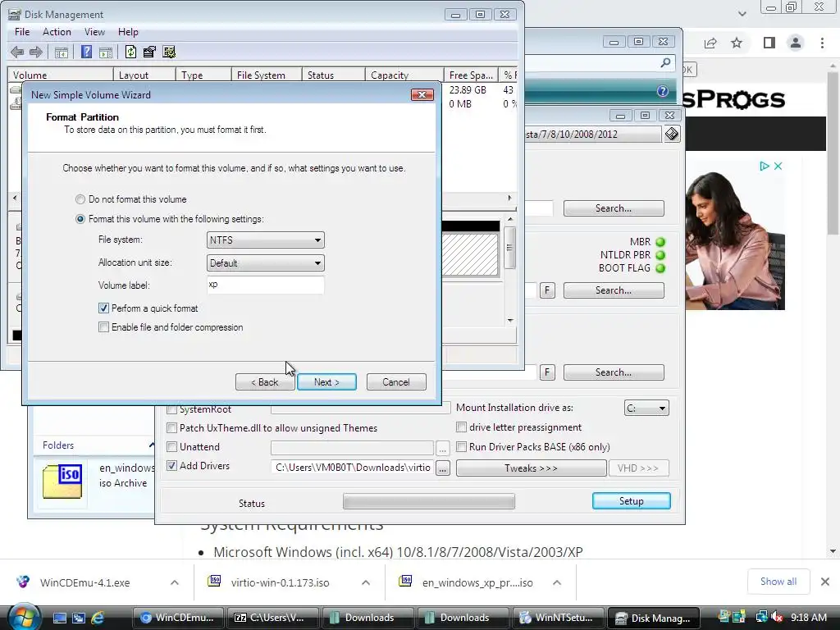The image size is (840, 630).
Task: Switch to WinCDEmu Chrome taskbar button
Action: (x=179, y=618)
